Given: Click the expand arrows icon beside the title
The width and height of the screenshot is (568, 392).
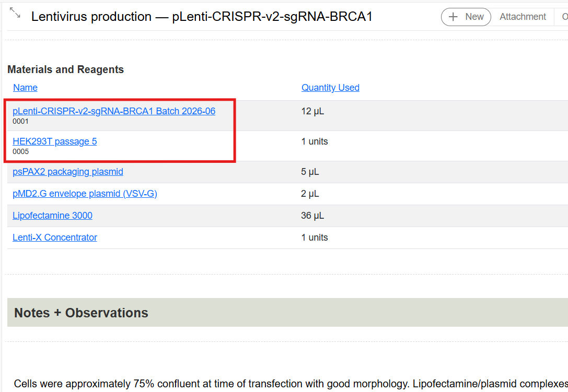Looking at the screenshot, I should click(x=15, y=13).
